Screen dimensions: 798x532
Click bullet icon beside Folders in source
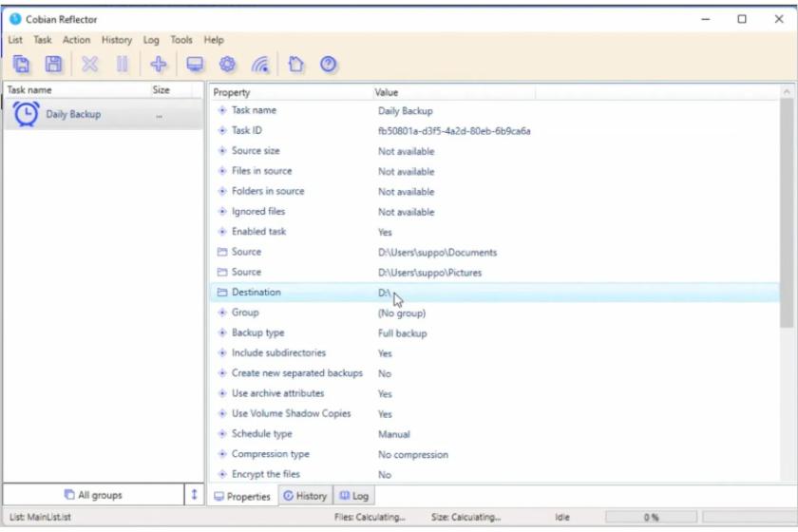[222, 191]
